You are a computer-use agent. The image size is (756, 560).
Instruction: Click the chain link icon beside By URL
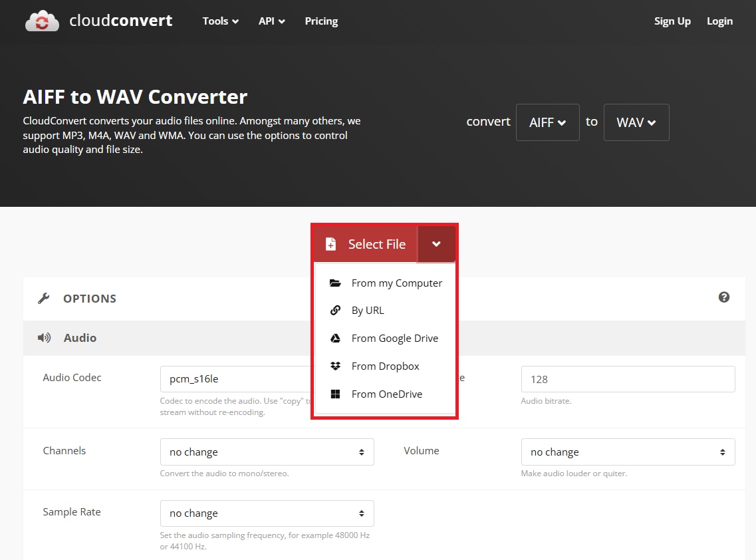335,310
